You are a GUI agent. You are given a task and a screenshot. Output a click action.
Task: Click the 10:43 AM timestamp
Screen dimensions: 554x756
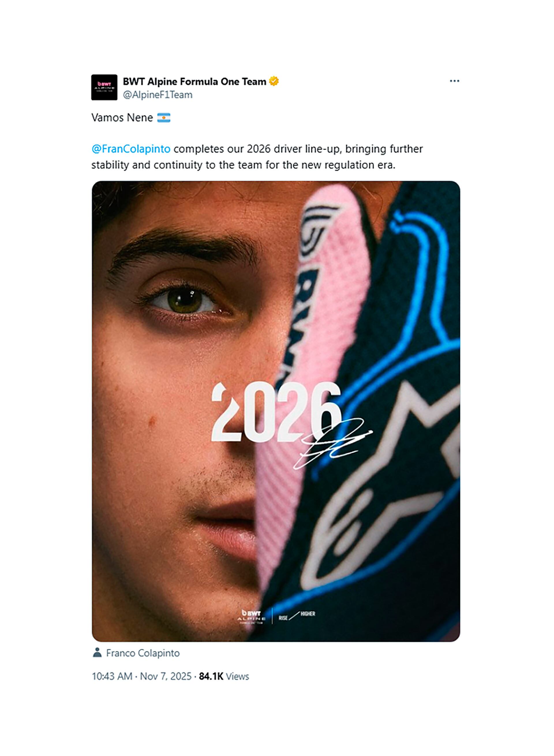112,676
